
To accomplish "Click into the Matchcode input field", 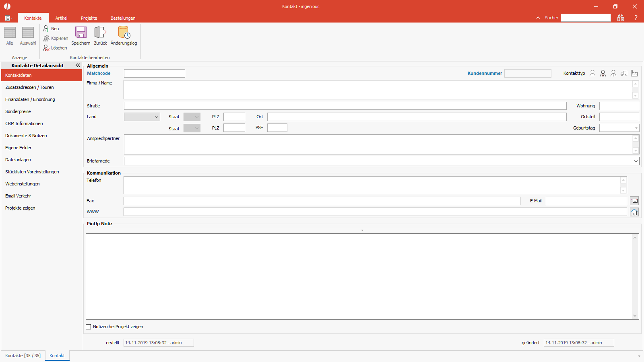I will (x=155, y=73).
